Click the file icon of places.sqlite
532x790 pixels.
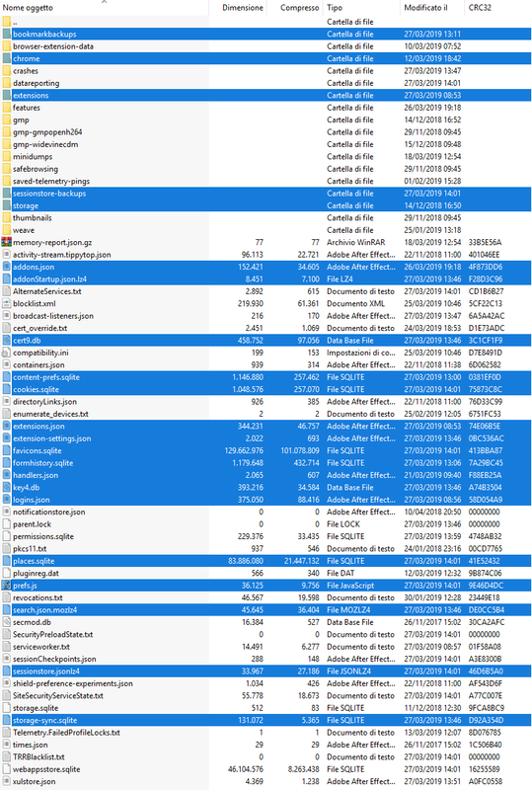[x=6, y=561]
